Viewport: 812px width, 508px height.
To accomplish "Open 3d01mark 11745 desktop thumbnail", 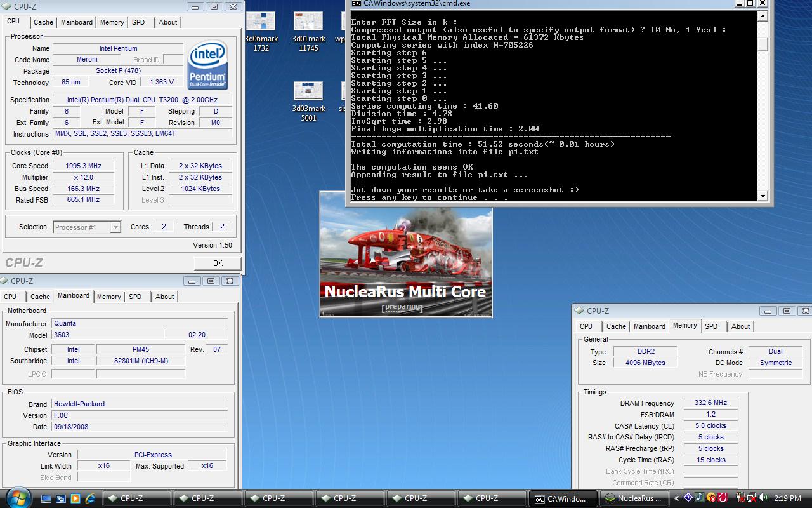I will tap(308, 32).
